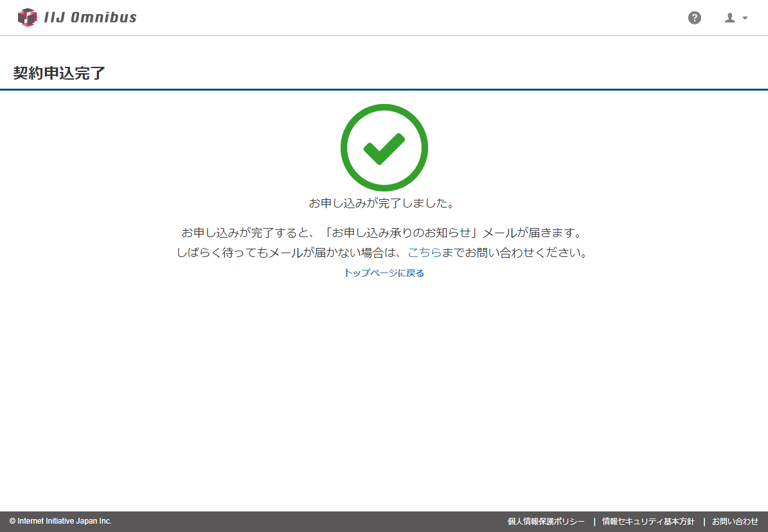Click the green completion checkmark icon
768x532 pixels.
tap(384, 148)
